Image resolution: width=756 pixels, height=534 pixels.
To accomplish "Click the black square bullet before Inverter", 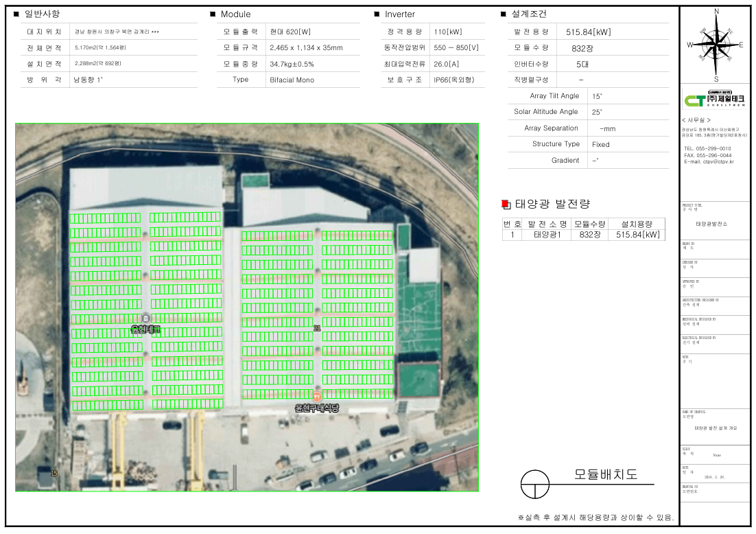I will click(377, 14).
